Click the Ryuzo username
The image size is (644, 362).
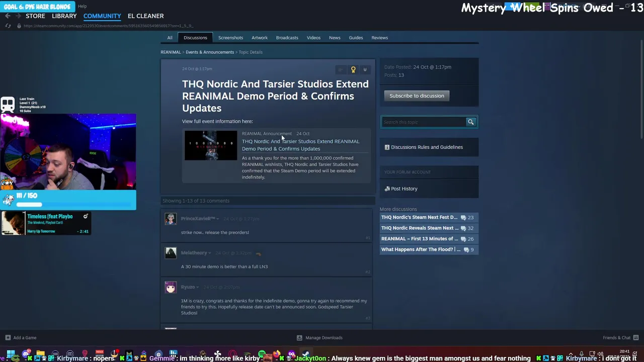pyautogui.click(x=188, y=287)
